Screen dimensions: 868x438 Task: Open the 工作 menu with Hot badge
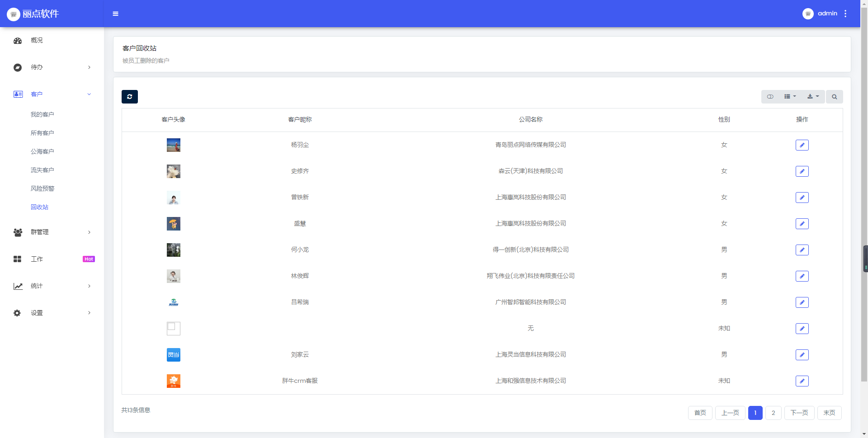coord(52,259)
